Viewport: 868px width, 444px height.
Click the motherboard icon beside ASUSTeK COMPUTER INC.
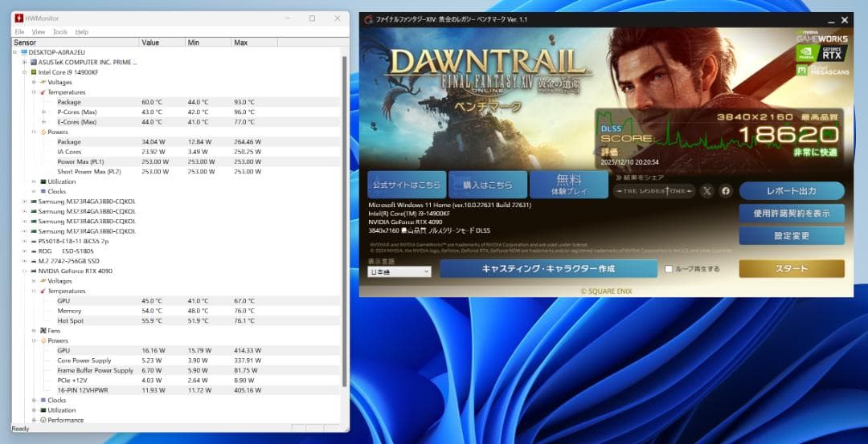click(34, 62)
